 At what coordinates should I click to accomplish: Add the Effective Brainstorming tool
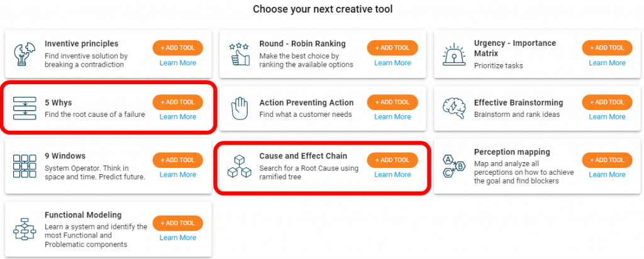click(x=607, y=102)
